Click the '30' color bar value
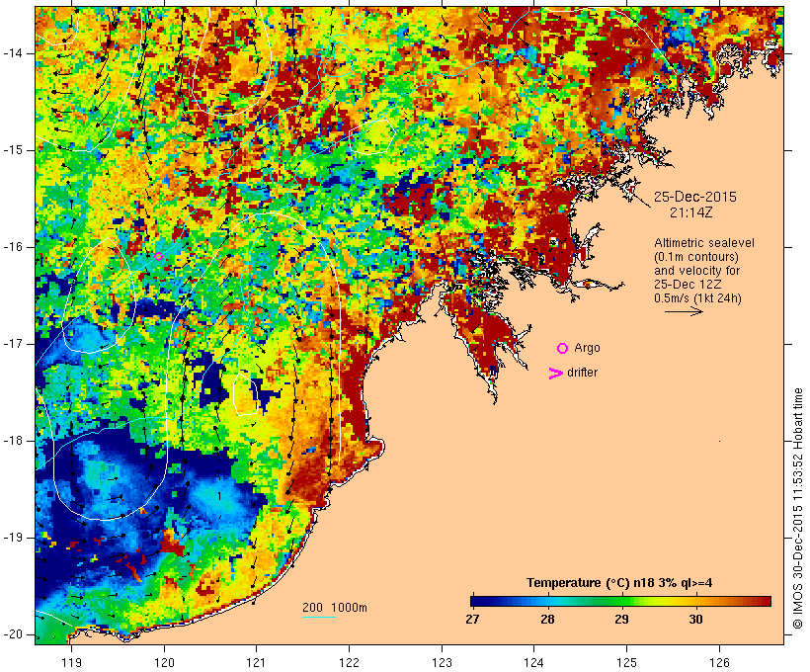810x672 pixels. pyautogui.click(x=695, y=620)
